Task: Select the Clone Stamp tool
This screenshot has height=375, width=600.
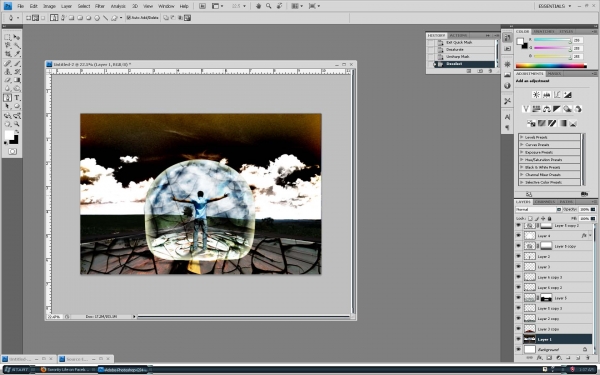Action: (x=7, y=72)
